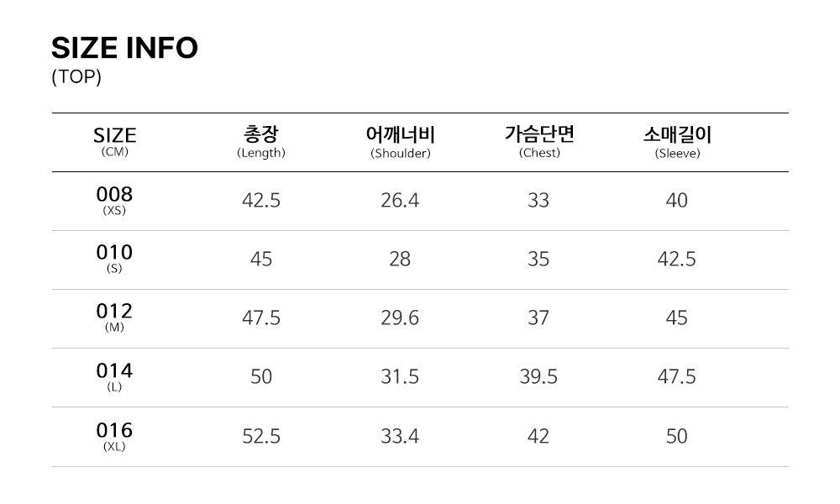Viewport: 840px width, 504px height.
Task: Click the M chest value 37
Action: 538,318
